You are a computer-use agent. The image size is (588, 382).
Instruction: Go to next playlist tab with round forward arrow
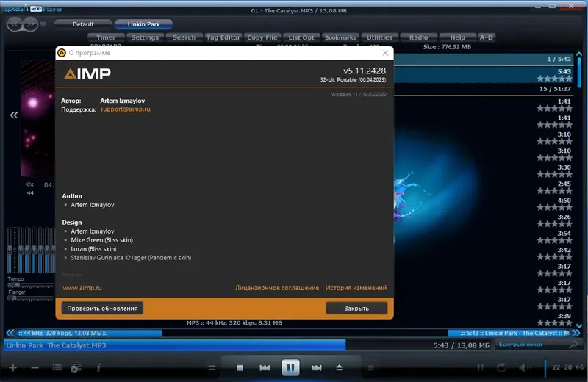coord(30,24)
